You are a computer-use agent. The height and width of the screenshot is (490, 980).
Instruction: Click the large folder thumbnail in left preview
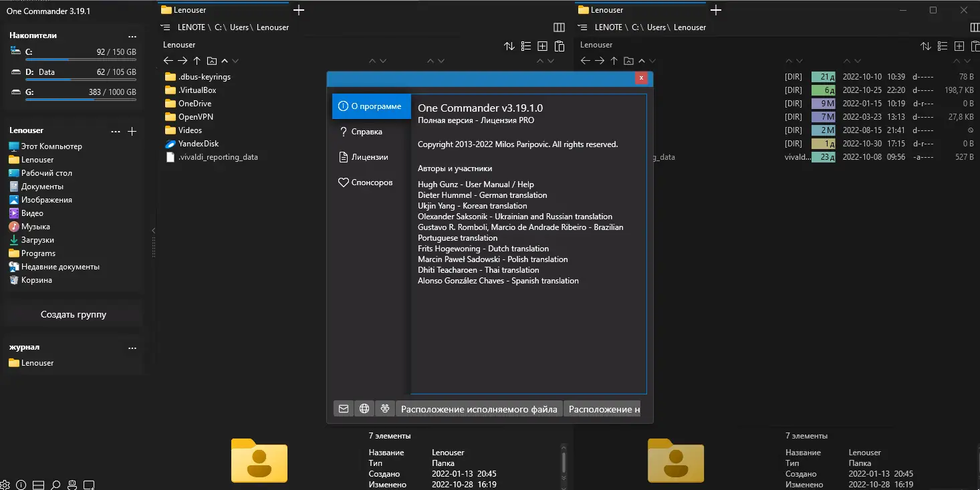click(x=259, y=461)
